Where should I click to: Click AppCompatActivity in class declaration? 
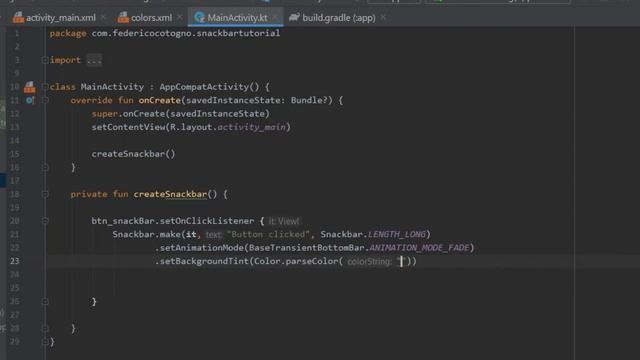[x=204, y=87]
